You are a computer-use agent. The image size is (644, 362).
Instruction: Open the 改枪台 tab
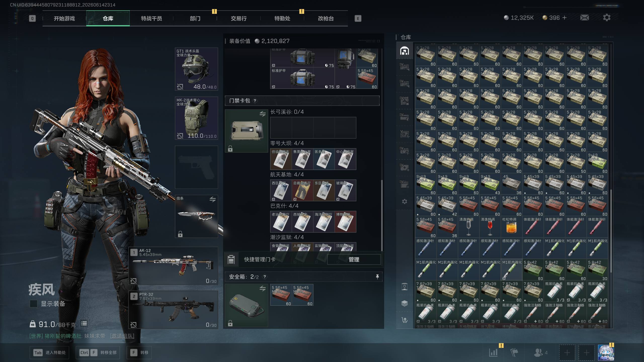[326, 18]
